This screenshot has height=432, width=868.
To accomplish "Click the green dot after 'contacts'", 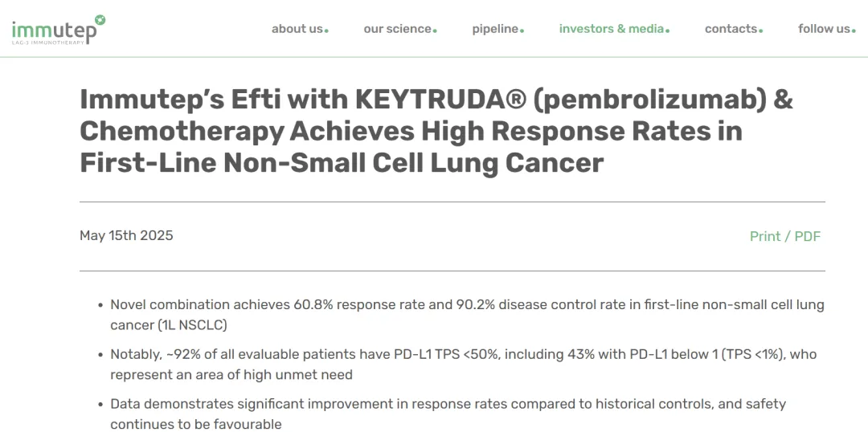I will pos(760,31).
